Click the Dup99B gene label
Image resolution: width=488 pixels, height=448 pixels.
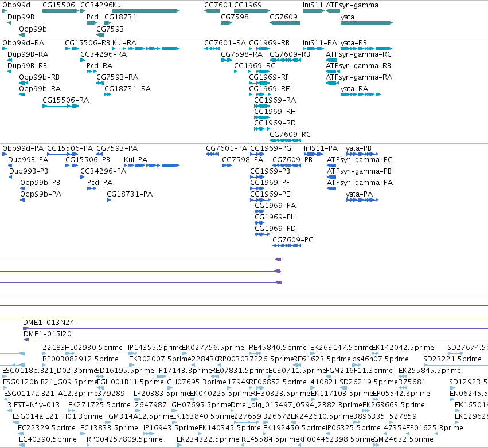pyautogui.click(x=21, y=17)
